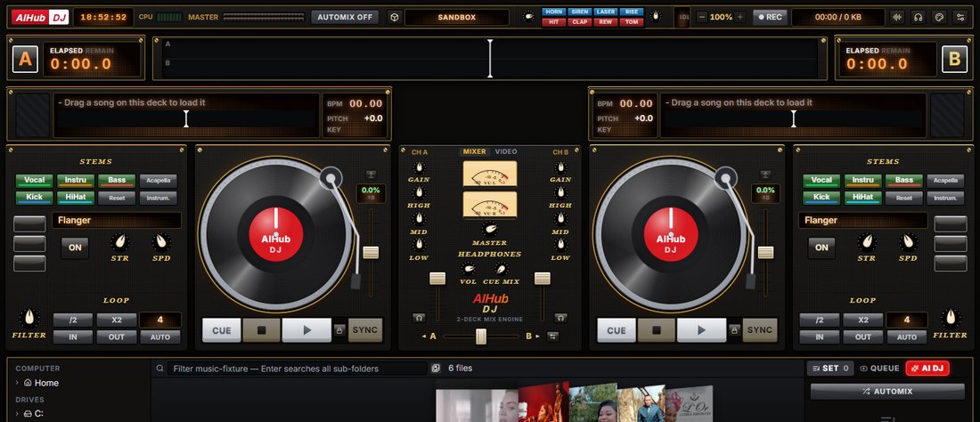This screenshot has width=980, height=422.
Task: Click deck A letter badge
Action: (x=25, y=60)
